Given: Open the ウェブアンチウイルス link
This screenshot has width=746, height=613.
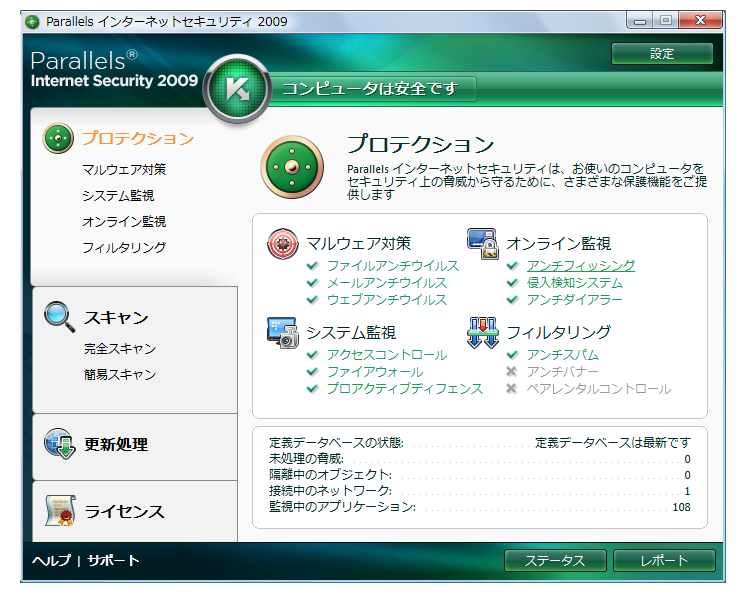Looking at the screenshot, I should (x=387, y=300).
